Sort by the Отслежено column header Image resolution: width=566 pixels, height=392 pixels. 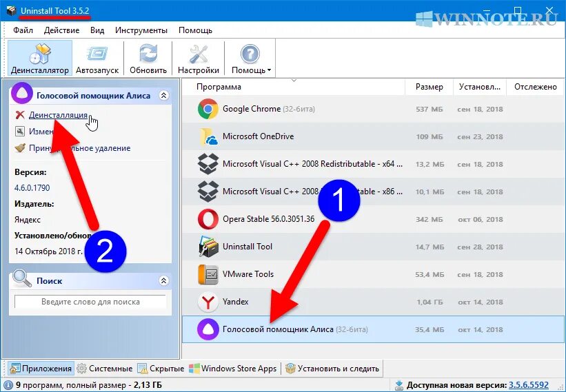536,87
